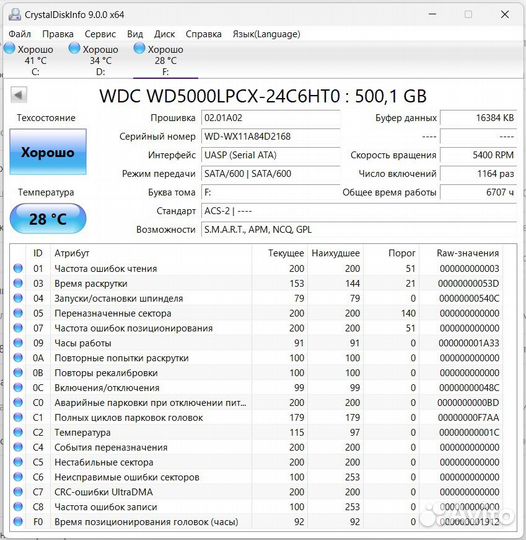Click the Буква тома field F:
This screenshot has height=540, width=526.
pos(270,192)
